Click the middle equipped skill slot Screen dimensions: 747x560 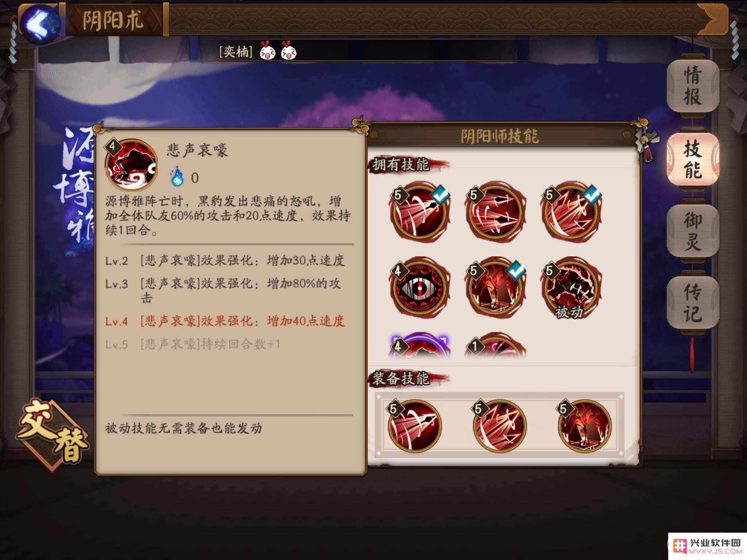pyautogui.click(x=500, y=425)
